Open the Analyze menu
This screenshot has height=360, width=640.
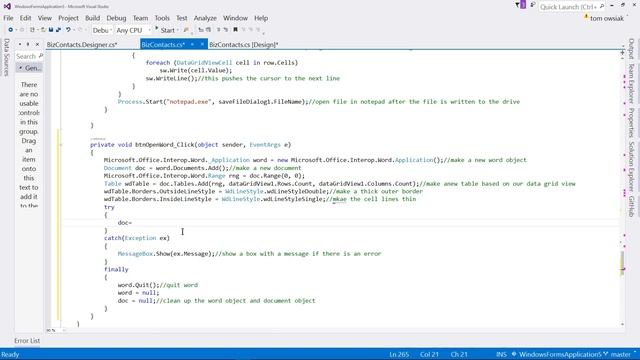[205, 18]
